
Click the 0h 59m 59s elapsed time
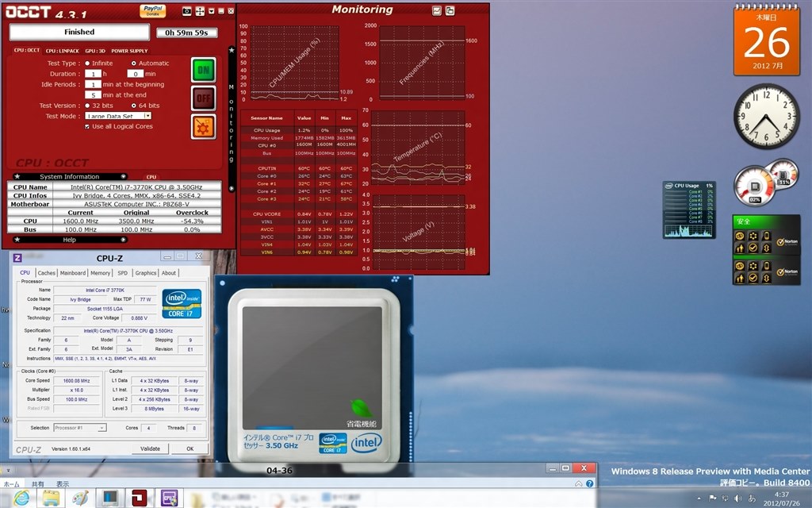click(186, 33)
